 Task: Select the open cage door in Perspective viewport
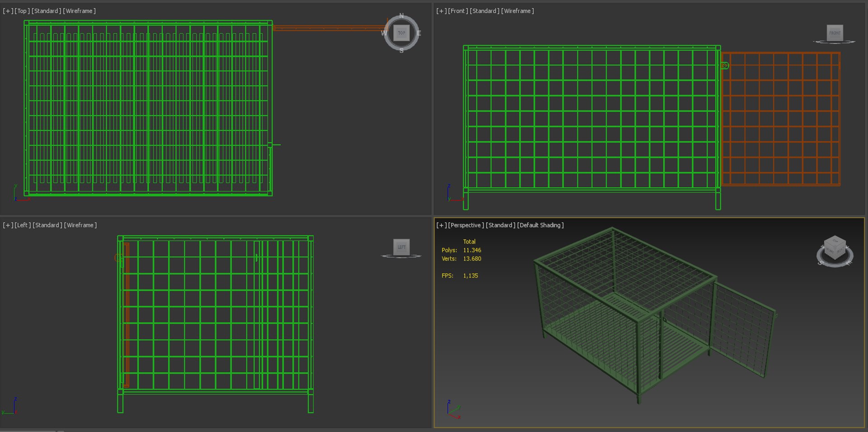tap(744, 330)
